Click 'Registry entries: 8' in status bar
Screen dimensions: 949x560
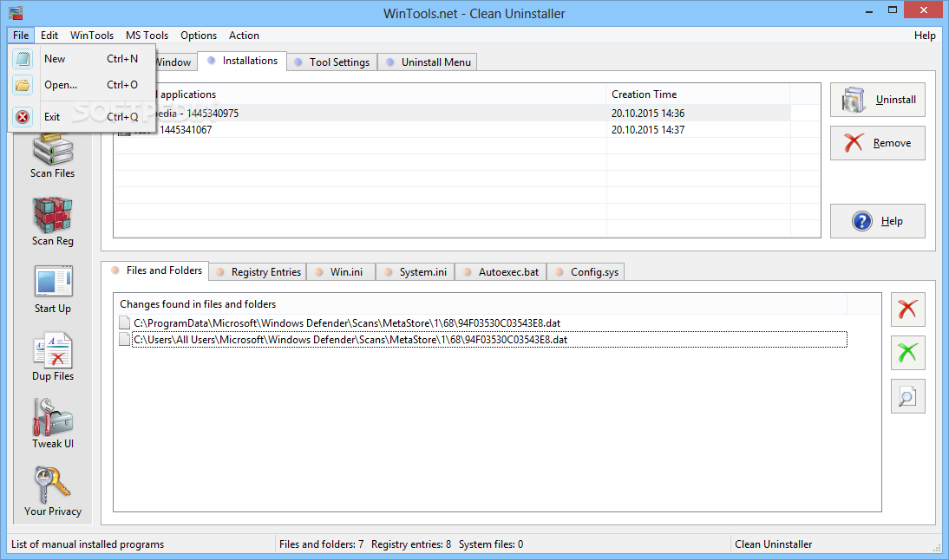click(x=411, y=544)
